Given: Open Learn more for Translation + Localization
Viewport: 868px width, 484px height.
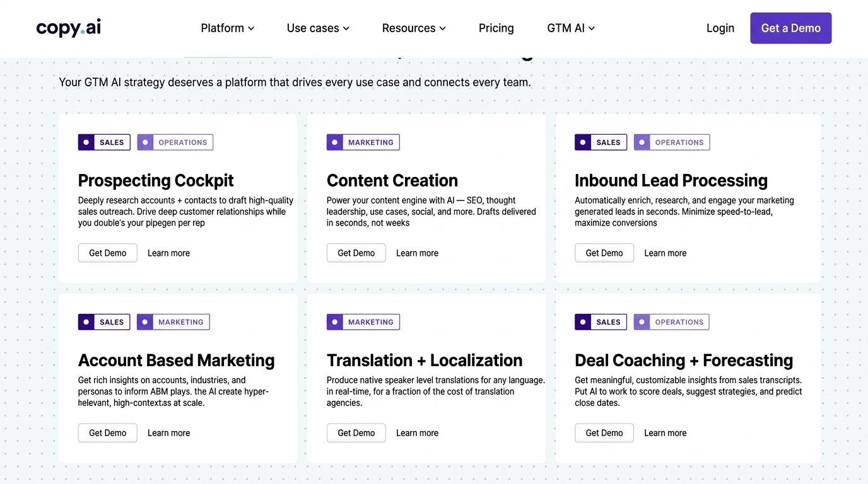Looking at the screenshot, I should click(417, 433).
